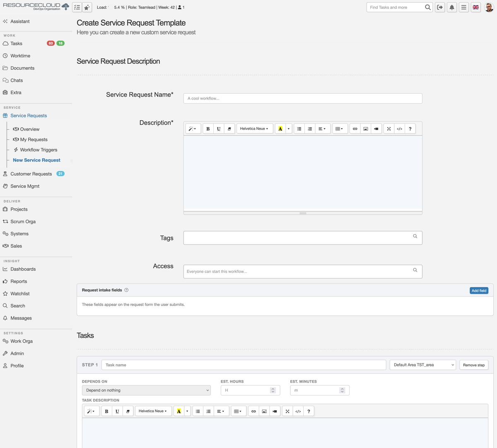The height and width of the screenshot is (448, 497).
Task: Click the Remove step button
Action: (474, 365)
